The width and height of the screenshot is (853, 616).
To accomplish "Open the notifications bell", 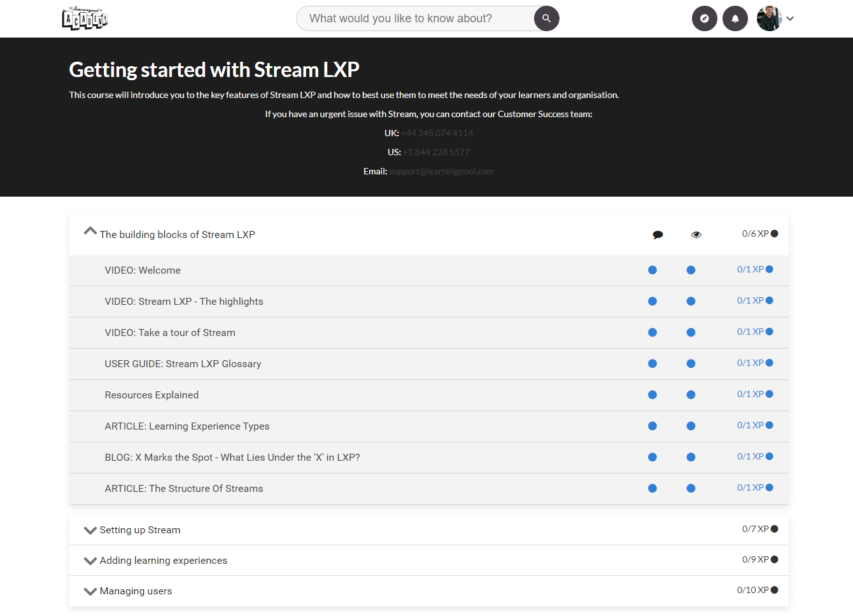I will click(735, 18).
